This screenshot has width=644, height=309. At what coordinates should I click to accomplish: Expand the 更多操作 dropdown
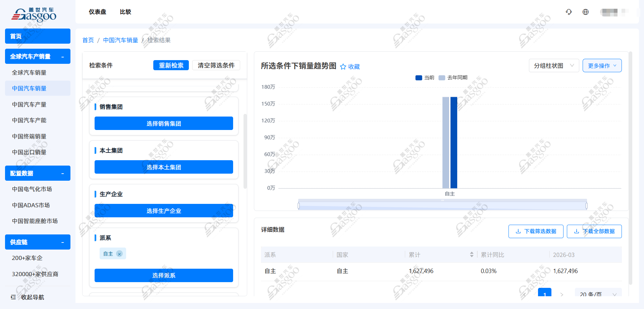pyautogui.click(x=602, y=65)
